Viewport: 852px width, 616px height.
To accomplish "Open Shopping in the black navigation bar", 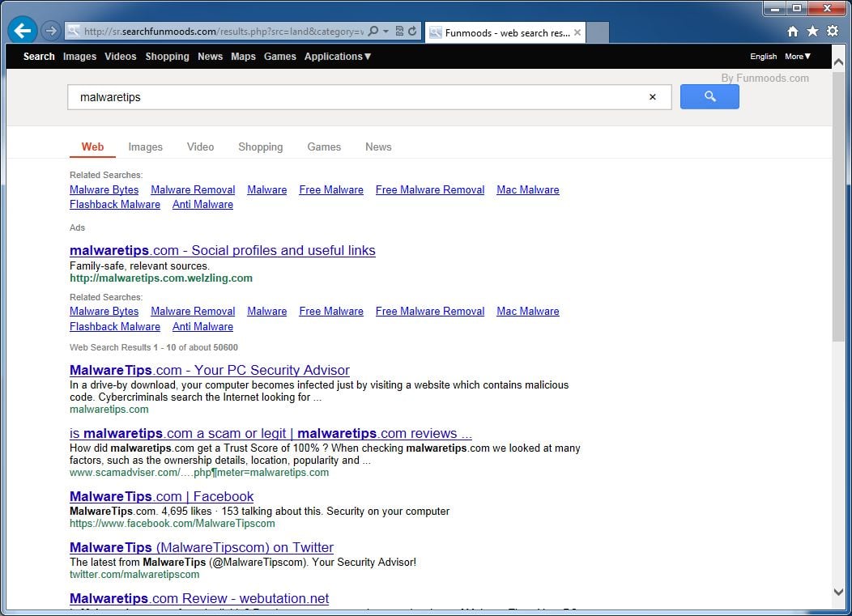I will (x=167, y=56).
